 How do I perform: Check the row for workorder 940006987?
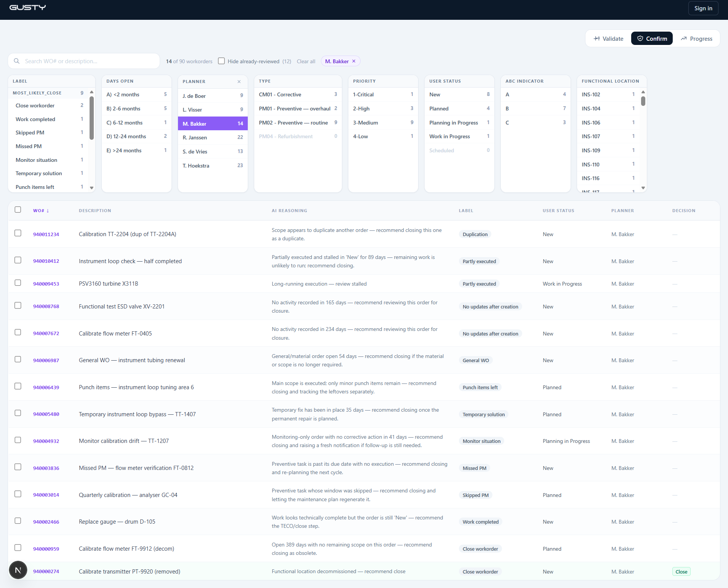(x=18, y=359)
